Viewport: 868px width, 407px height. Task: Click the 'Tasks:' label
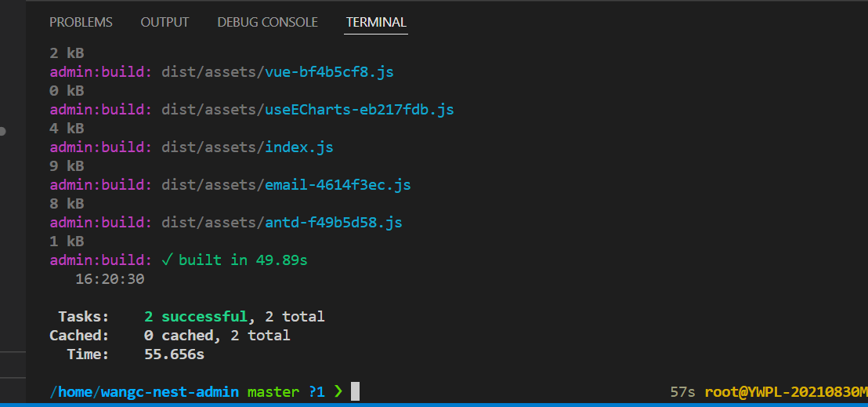84,317
